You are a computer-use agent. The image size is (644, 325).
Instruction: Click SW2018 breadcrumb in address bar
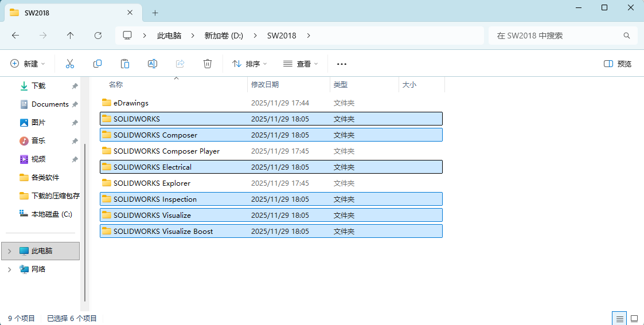[282, 36]
